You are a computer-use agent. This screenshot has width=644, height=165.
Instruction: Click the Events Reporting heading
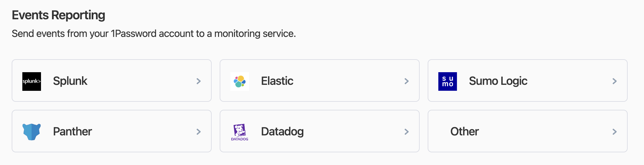58,15
